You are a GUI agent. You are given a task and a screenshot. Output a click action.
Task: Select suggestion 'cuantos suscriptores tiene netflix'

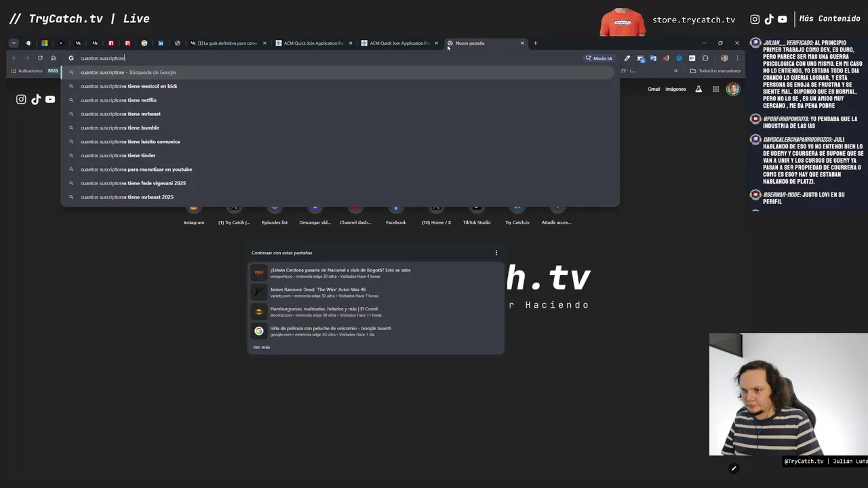pyautogui.click(x=338, y=100)
